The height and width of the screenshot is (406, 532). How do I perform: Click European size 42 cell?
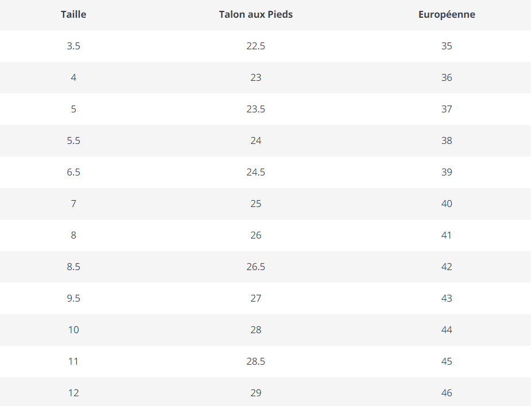click(x=446, y=267)
